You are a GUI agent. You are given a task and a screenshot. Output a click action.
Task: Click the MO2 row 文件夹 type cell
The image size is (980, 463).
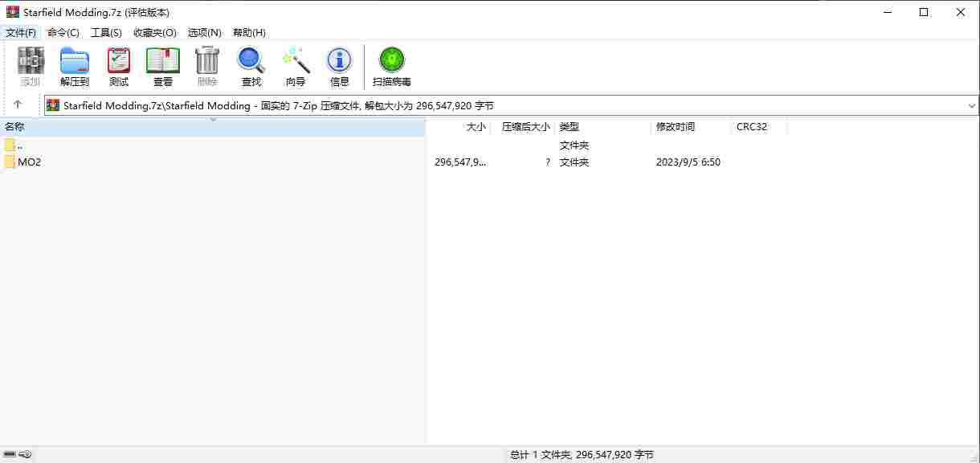(574, 162)
